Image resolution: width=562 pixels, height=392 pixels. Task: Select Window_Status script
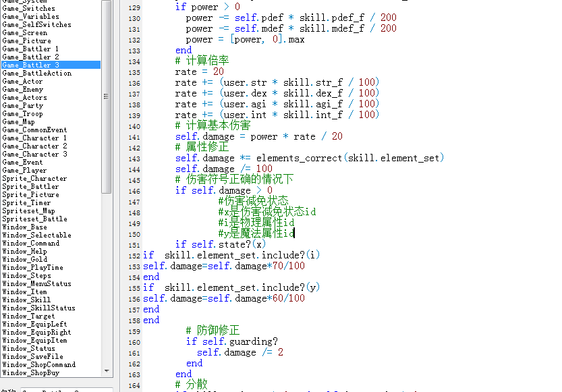point(28,349)
